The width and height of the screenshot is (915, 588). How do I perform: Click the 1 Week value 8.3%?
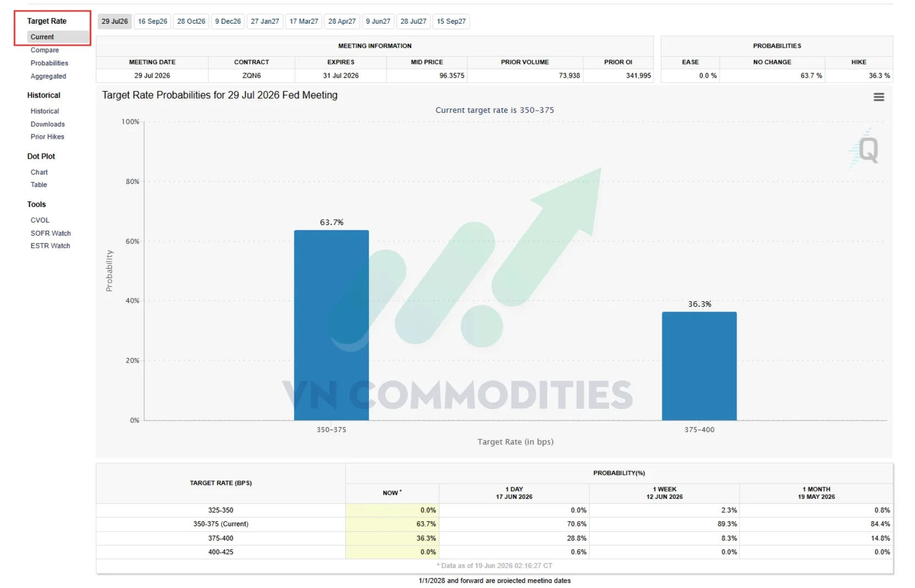click(x=729, y=538)
